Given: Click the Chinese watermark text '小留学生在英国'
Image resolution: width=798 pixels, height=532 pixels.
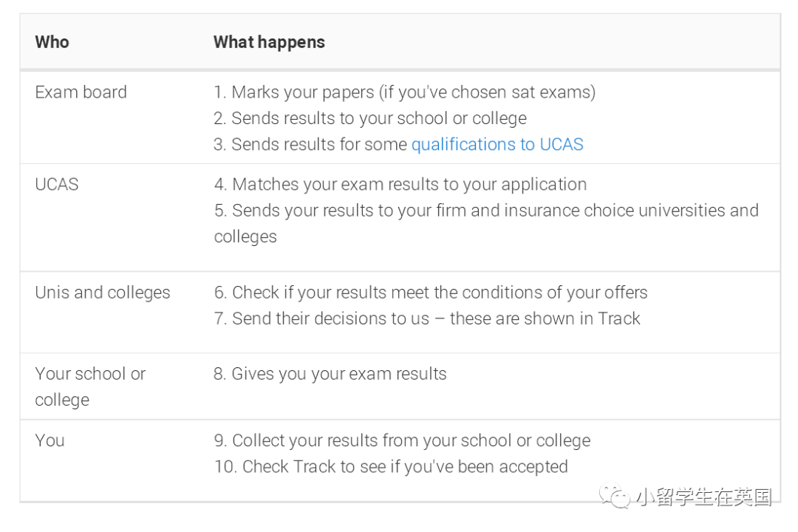Looking at the screenshot, I should [x=704, y=497].
